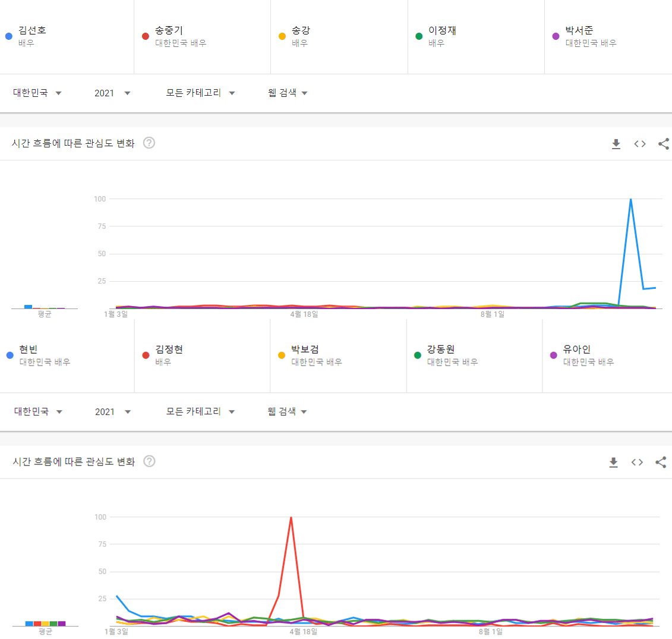672x639 pixels.
Task: Select the 김정현 search term card
Action: pos(202,355)
